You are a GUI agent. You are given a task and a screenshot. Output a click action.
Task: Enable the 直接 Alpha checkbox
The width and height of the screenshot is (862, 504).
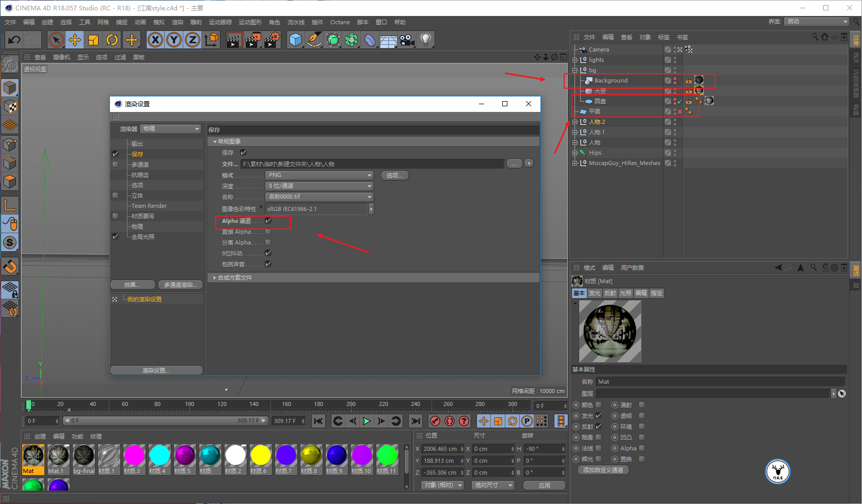coord(268,232)
